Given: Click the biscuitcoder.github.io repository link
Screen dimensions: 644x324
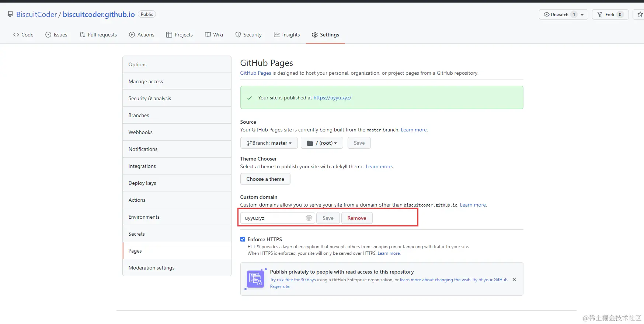Looking at the screenshot, I should [x=99, y=14].
